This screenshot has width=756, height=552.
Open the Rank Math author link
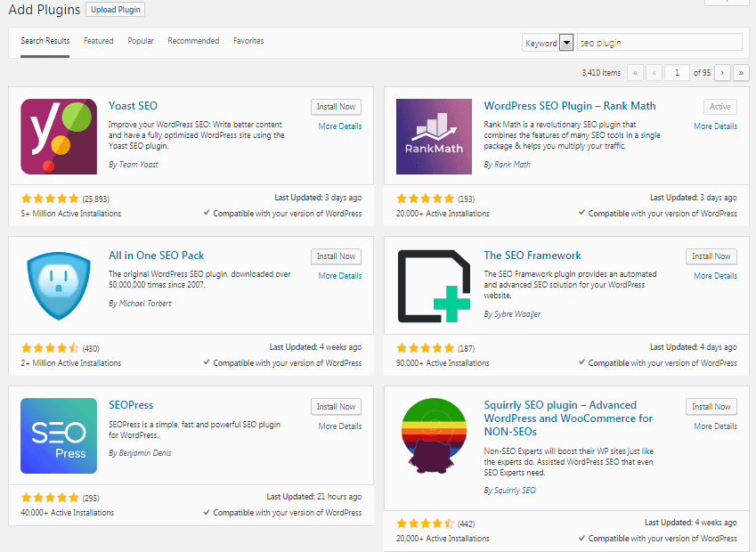click(512, 165)
